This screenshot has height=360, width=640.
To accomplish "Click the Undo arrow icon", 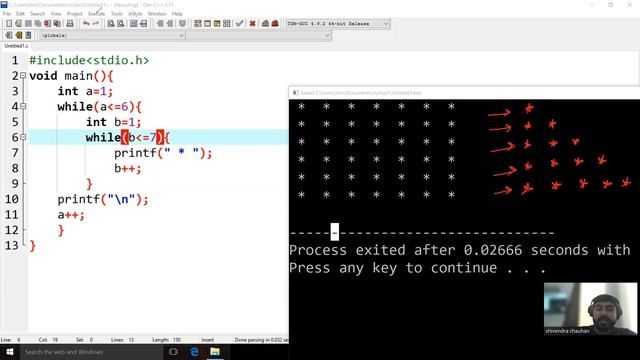I will click(x=86, y=24).
